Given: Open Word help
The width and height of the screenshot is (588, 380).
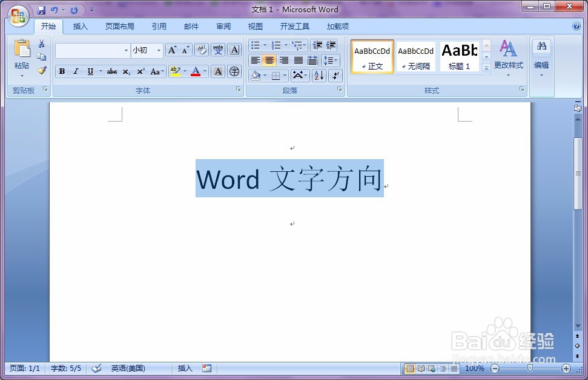Looking at the screenshot, I should 576,26.
